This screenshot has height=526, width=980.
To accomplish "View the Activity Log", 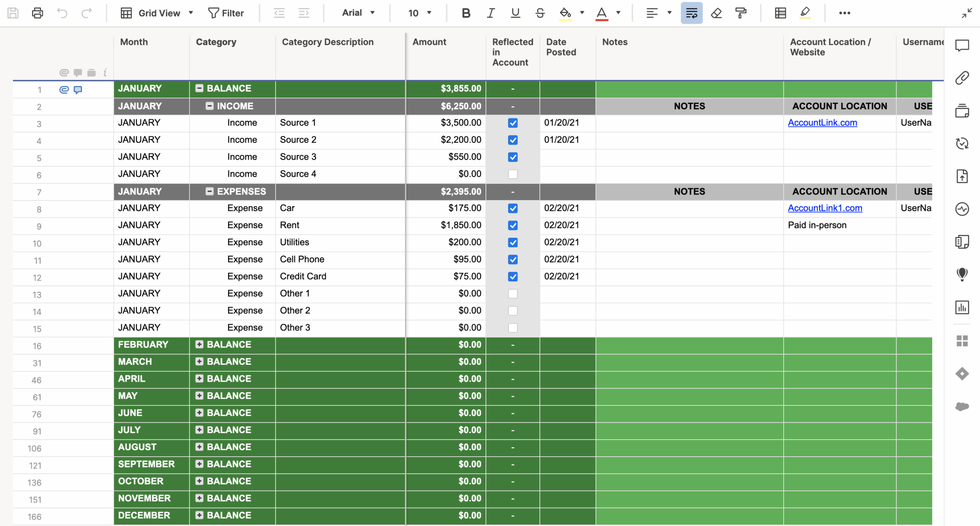I will [962, 209].
